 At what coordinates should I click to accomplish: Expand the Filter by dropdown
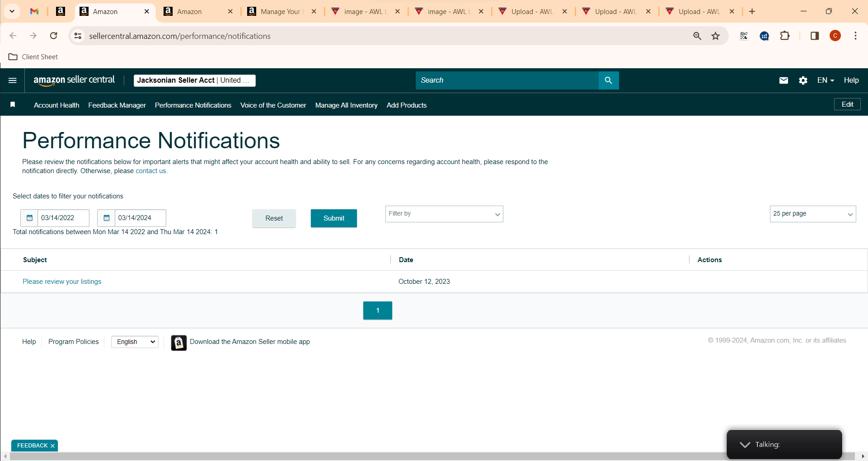(444, 214)
